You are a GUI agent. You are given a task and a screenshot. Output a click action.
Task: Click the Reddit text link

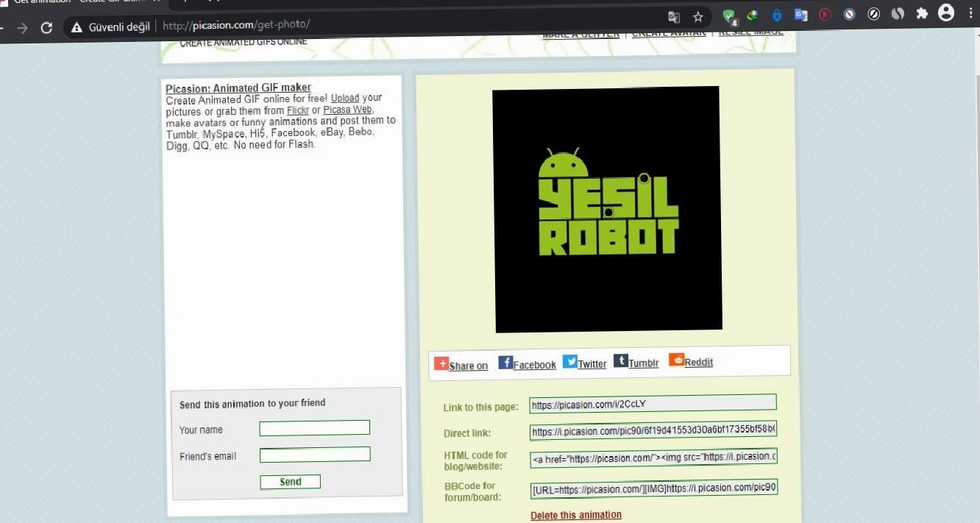tap(699, 362)
